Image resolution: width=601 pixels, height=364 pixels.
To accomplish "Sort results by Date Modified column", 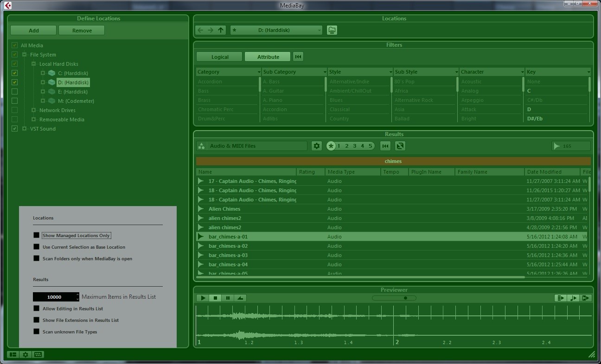I will [x=552, y=172].
